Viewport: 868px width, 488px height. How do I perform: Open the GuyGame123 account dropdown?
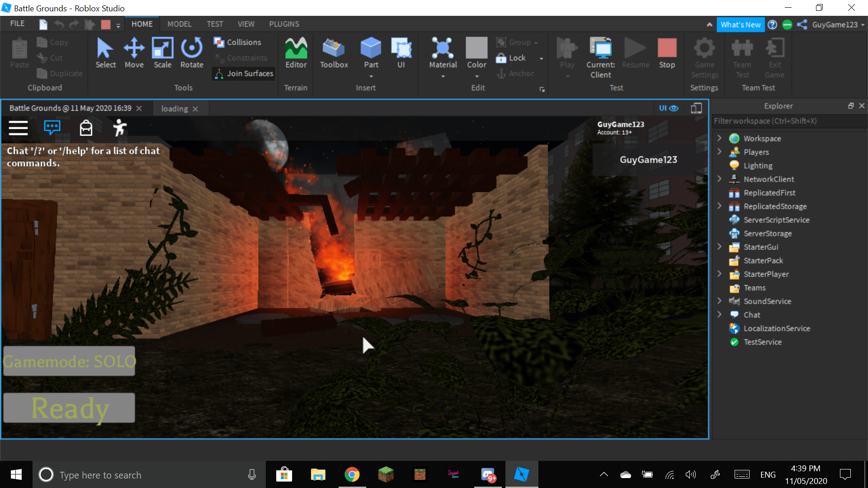click(838, 24)
